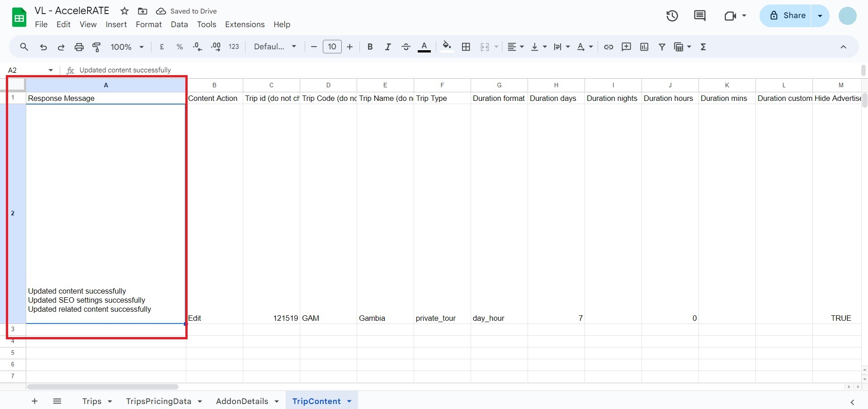Click the font size input field

[x=332, y=47]
